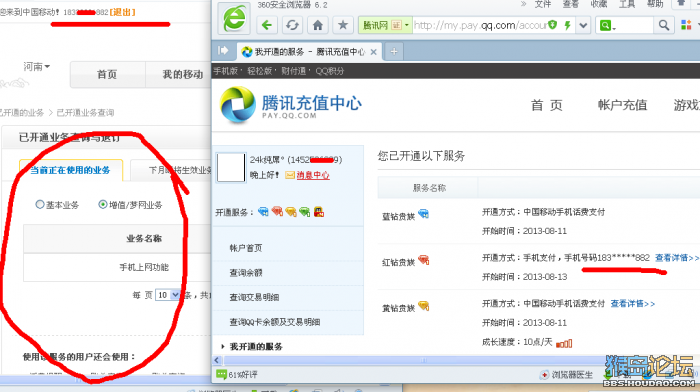Click the address bar URL field
The width and height of the screenshot is (700, 392).
(480, 25)
